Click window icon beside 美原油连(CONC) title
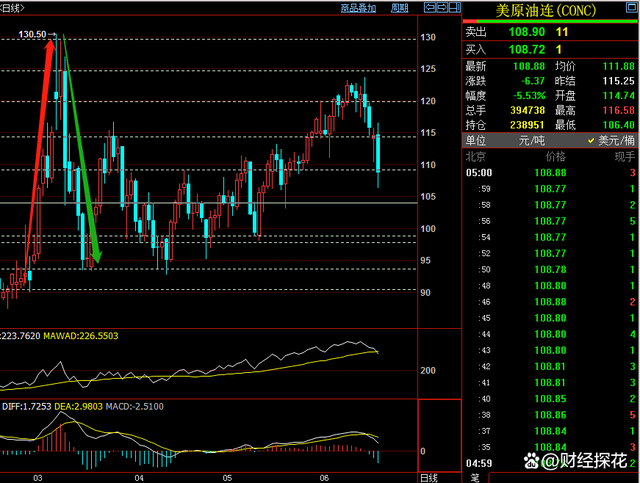Image resolution: width=640 pixels, height=483 pixels. pos(631,7)
